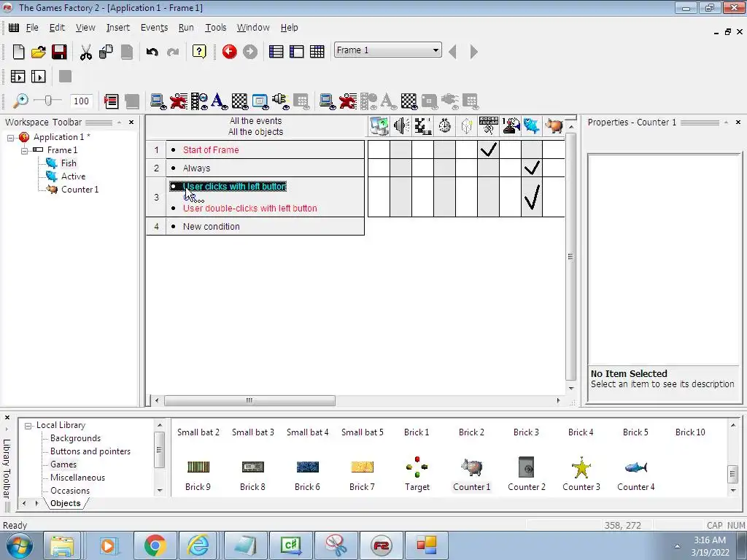The width and height of the screenshot is (747, 560).
Task: Click the Mouse and keyboard column icon
Action: (x=488, y=126)
